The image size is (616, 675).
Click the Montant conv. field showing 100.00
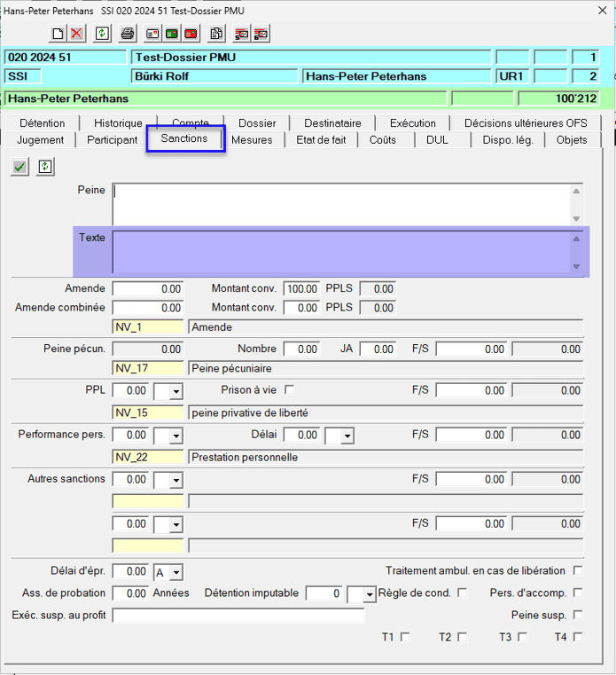(x=301, y=289)
